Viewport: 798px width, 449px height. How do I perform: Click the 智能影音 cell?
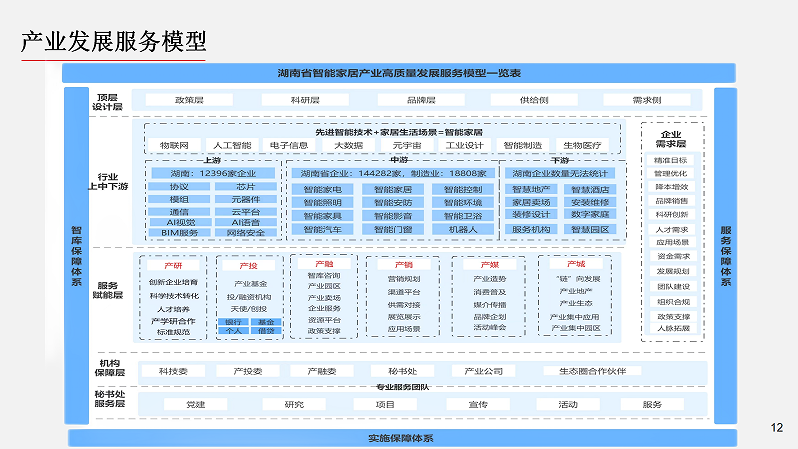pos(393,216)
